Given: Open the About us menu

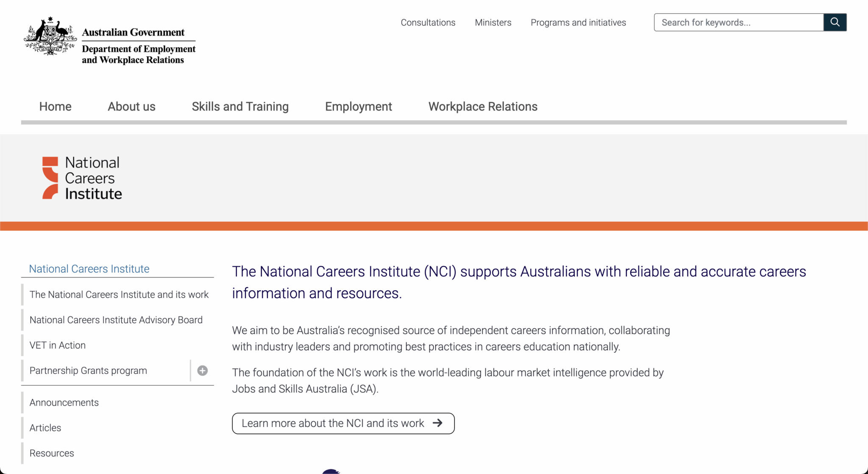Looking at the screenshot, I should pos(131,106).
